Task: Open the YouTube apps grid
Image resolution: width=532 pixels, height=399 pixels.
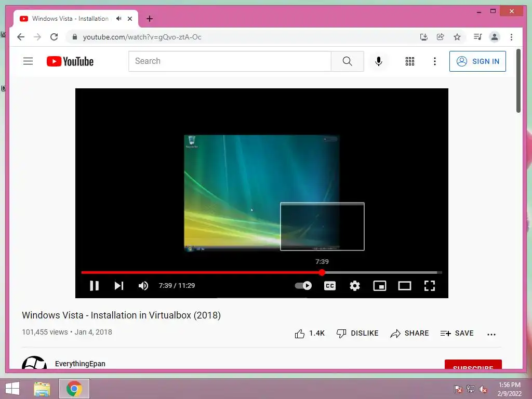Action: click(410, 61)
